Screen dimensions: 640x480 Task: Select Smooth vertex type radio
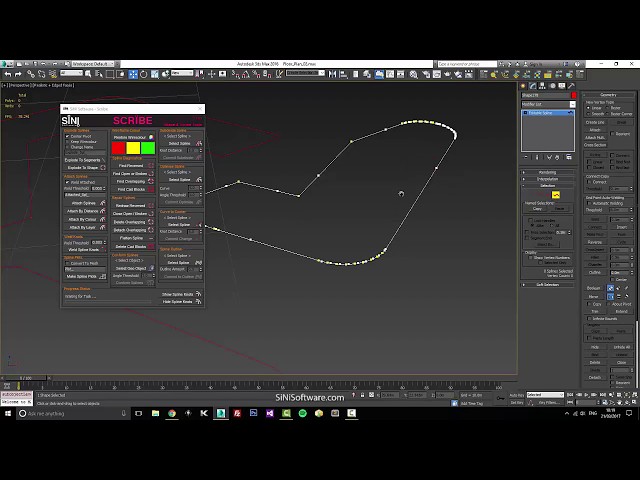point(588,114)
